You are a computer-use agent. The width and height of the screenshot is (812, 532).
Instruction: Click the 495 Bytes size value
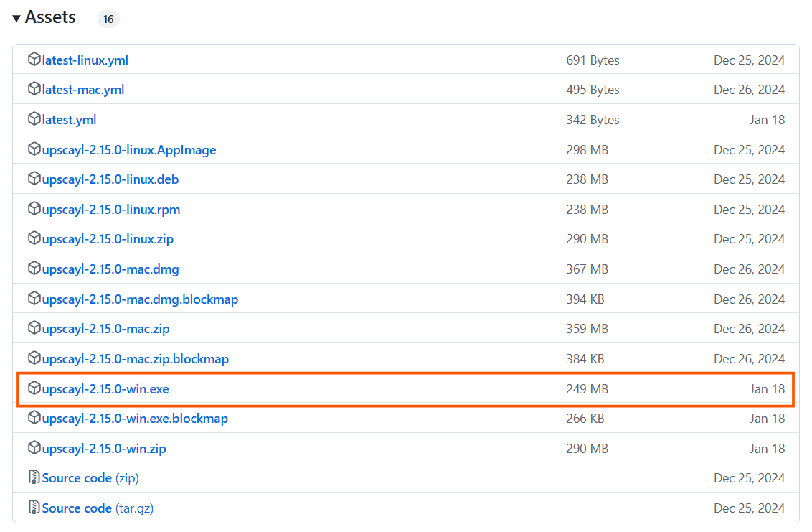[x=593, y=90]
